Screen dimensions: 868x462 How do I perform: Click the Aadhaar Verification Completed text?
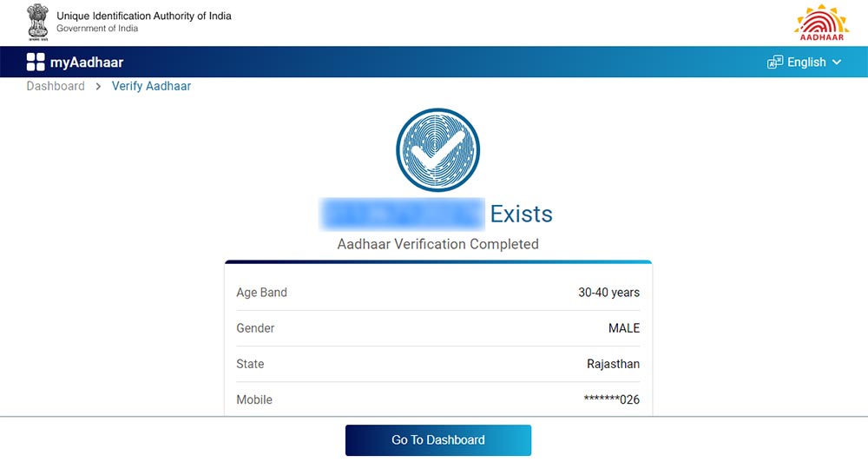437,244
